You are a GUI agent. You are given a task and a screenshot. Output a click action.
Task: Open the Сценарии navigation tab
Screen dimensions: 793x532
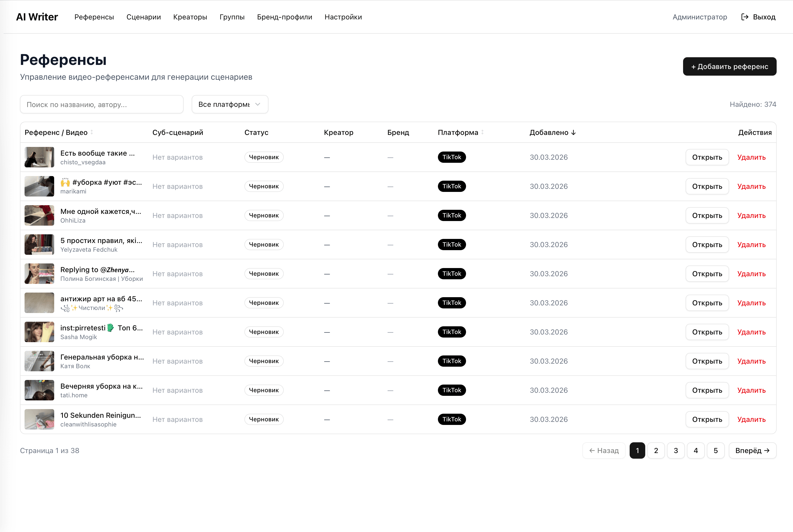tap(144, 17)
